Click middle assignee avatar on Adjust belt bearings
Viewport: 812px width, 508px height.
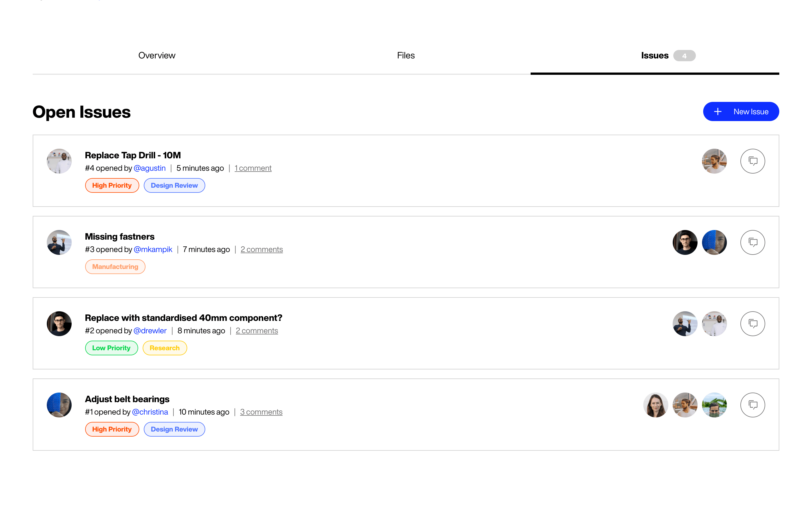point(685,405)
